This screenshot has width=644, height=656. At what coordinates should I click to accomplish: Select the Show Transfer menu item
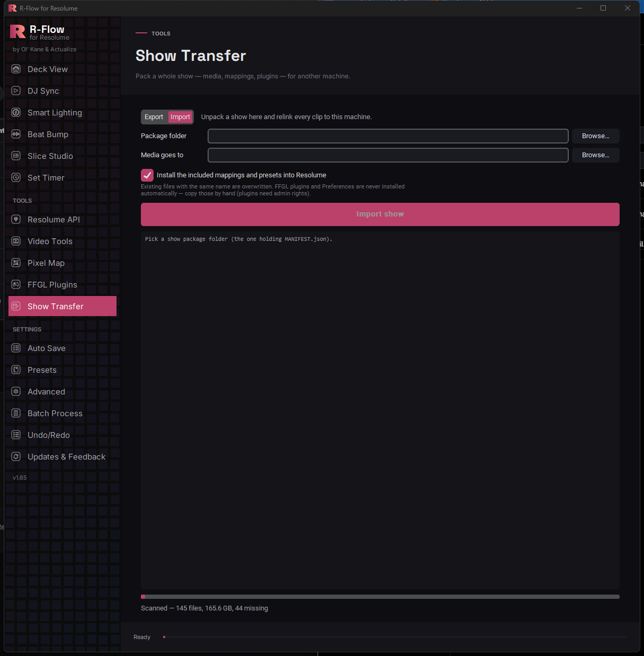click(x=62, y=306)
